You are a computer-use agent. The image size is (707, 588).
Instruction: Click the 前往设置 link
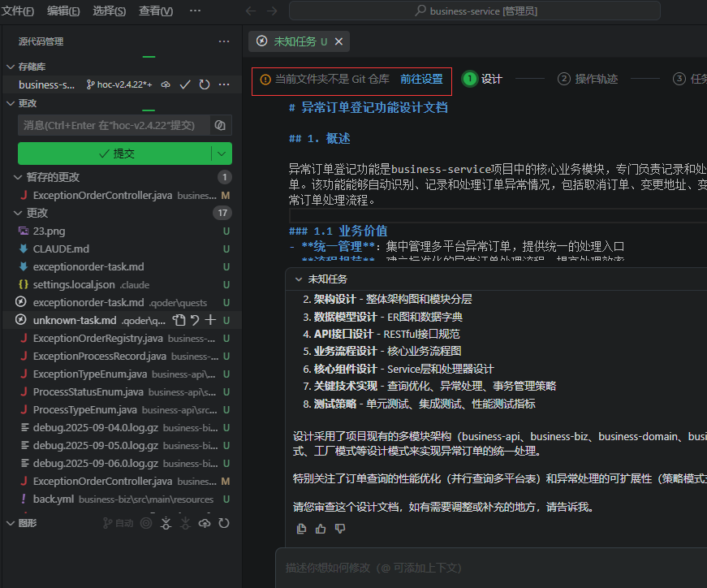pyautogui.click(x=421, y=79)
